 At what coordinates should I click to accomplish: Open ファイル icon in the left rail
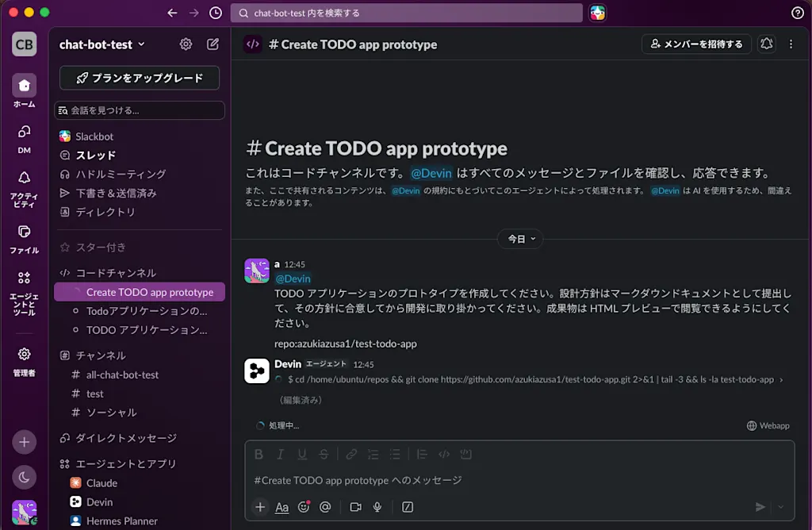click(25, 232)
